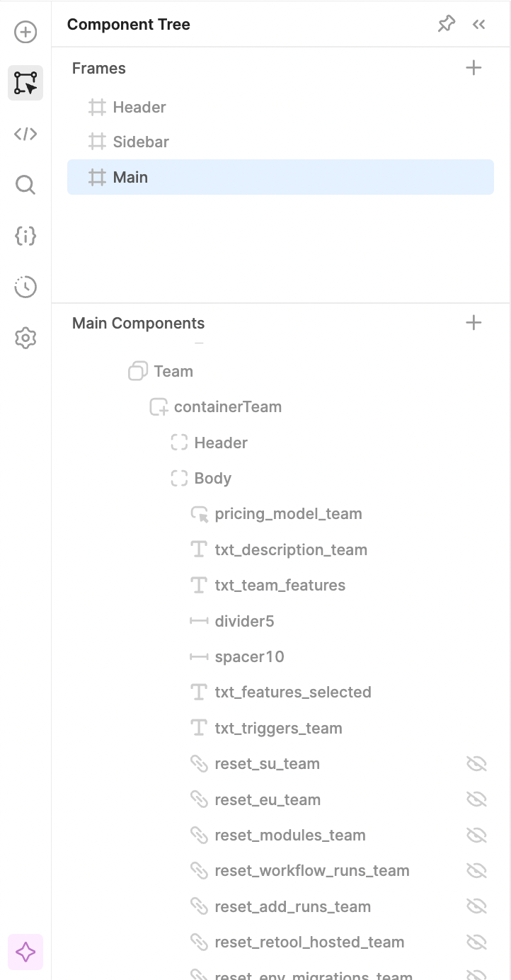Open the add component plus icon in sidebar
Viewport: 511px width, 980px height.
pyautogui.click(x=25, y=32)
